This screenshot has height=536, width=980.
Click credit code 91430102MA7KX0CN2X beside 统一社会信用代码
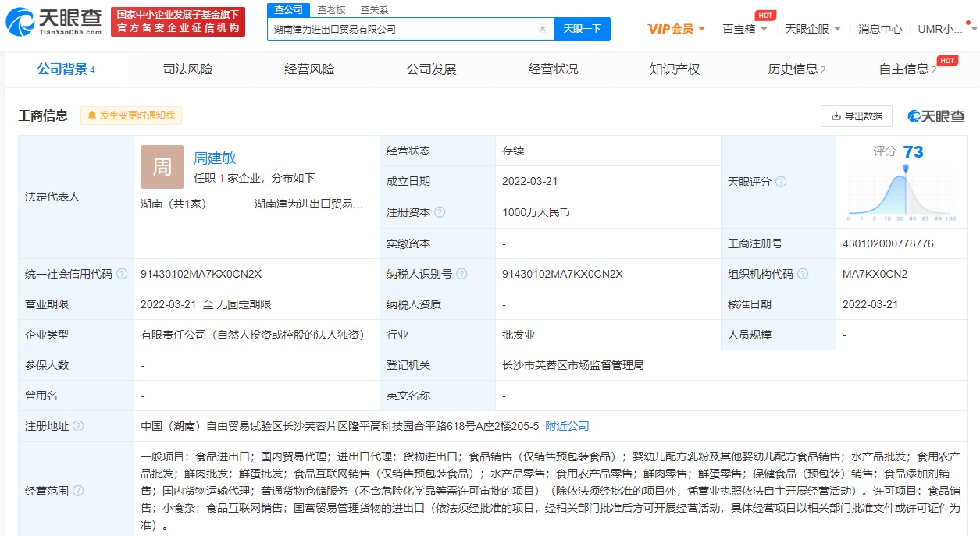(201, 274)
